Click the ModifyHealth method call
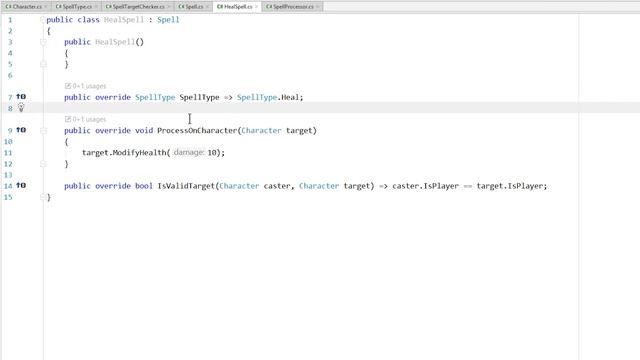 (x=139, y=153)
